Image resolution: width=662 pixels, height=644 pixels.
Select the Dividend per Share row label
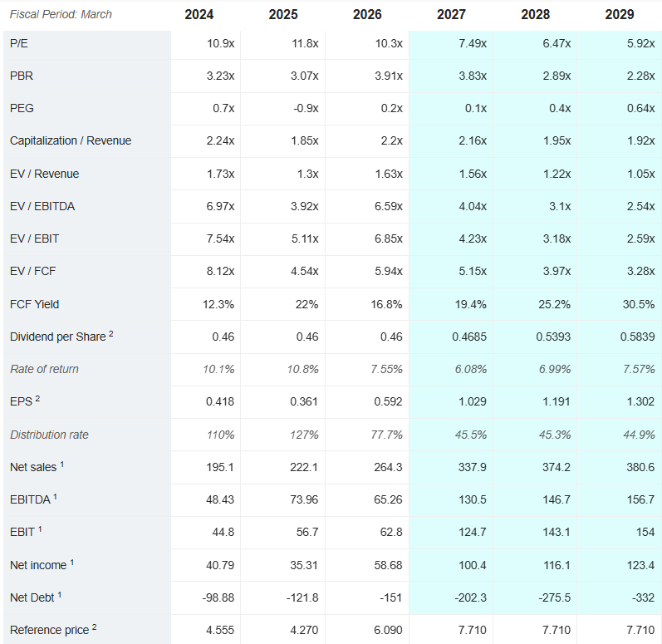pyautogui.click(x=61, y=337)
